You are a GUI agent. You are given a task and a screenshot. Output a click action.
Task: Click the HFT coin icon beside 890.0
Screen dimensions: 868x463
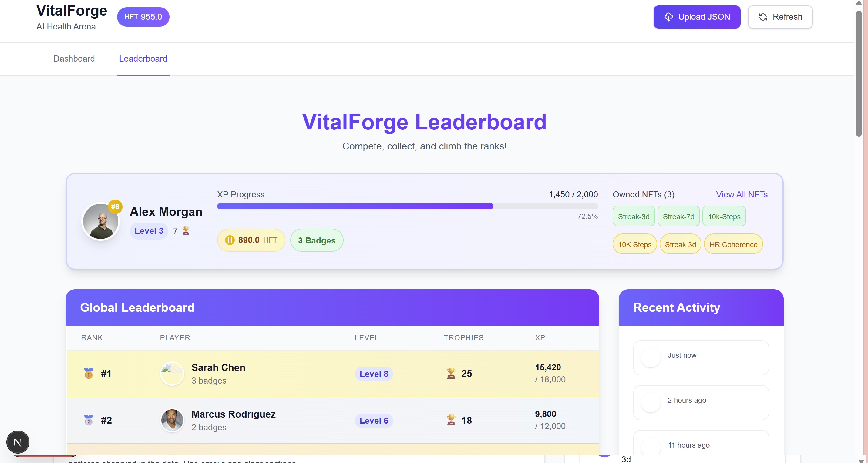coord(230,240)
